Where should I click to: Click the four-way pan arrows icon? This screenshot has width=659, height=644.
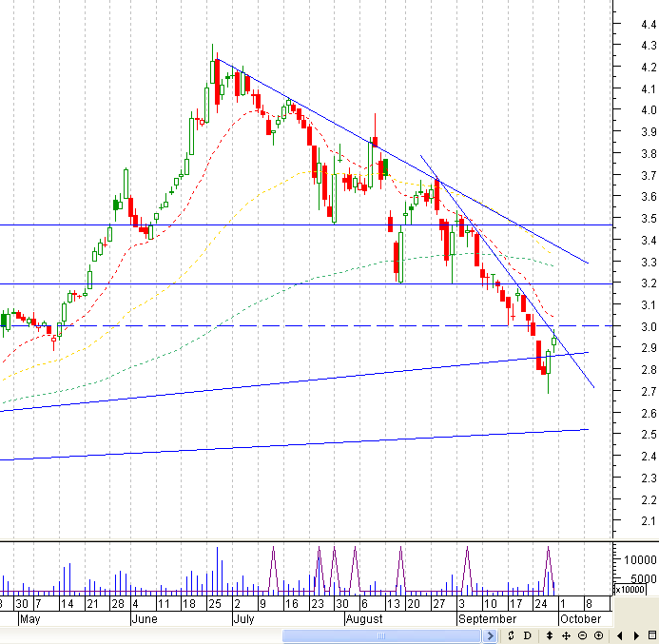coord(566,635)
